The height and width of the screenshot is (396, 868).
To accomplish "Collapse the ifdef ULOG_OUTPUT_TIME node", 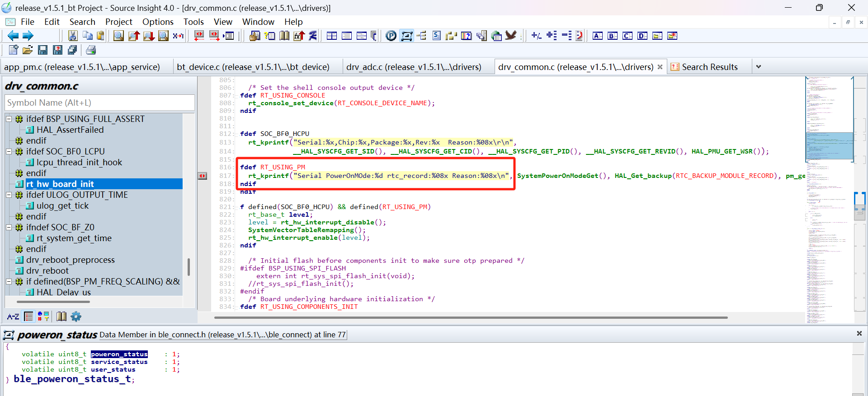I will [9, 195].
